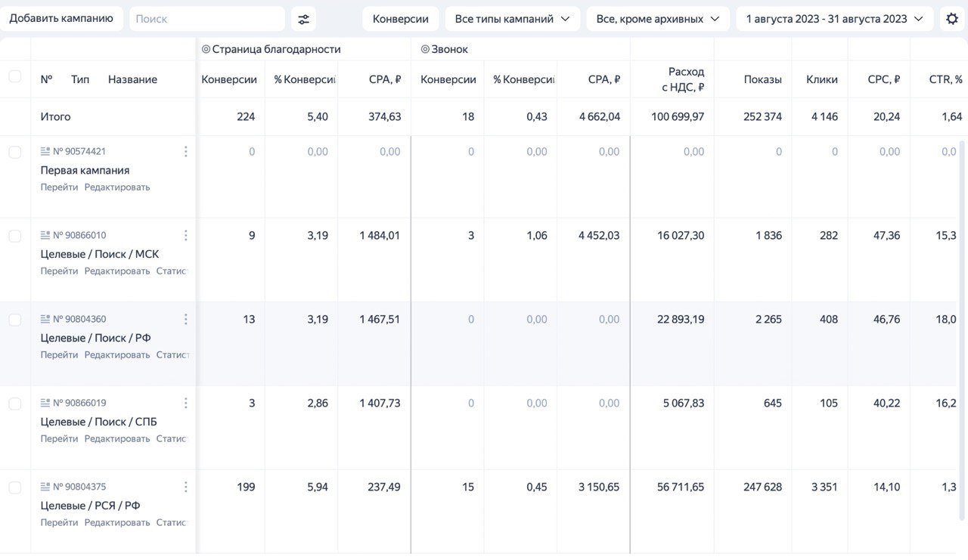Select the Целевые / РСЯ / РФ checkbox

[x=15, y=487]
